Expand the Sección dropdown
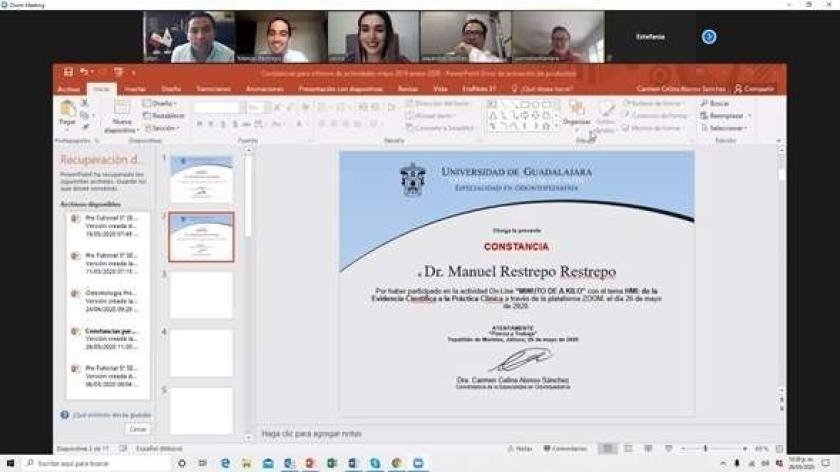The width and height of the screenshot is (840, 472). click(163, 128)
